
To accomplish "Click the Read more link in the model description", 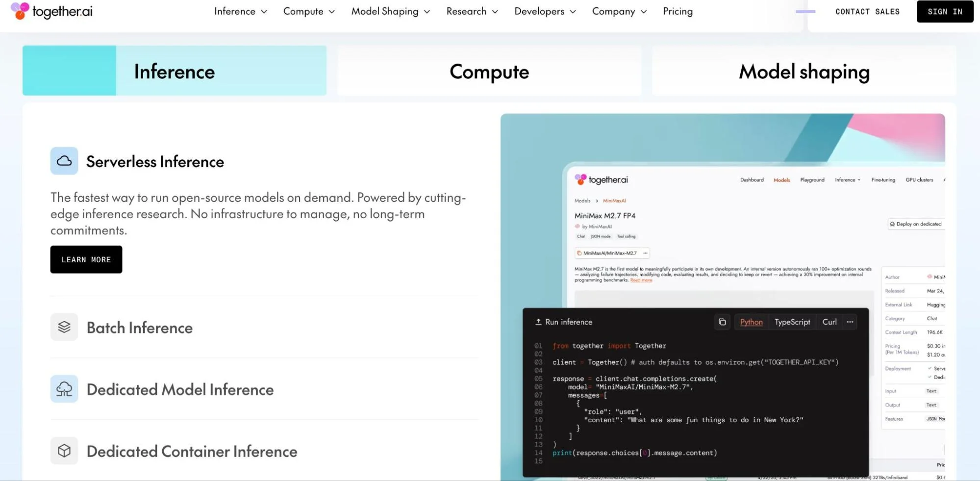I will pyautogui.click(x=641, y=280).
